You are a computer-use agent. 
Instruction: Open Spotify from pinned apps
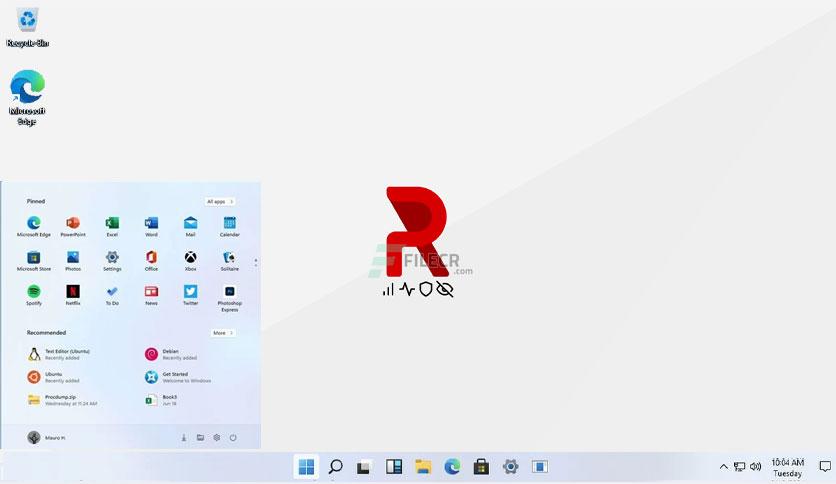34,295
